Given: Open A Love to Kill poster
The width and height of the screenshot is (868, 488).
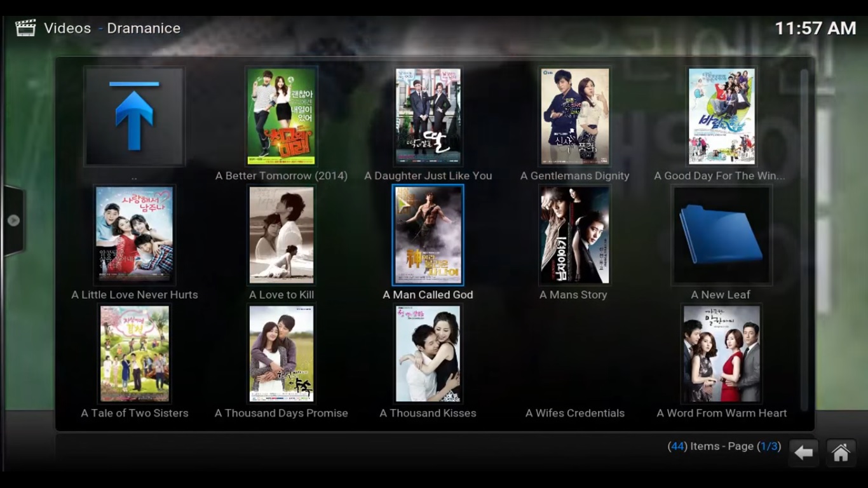Looking at the screenshot, I should click(x=281, y=236).
